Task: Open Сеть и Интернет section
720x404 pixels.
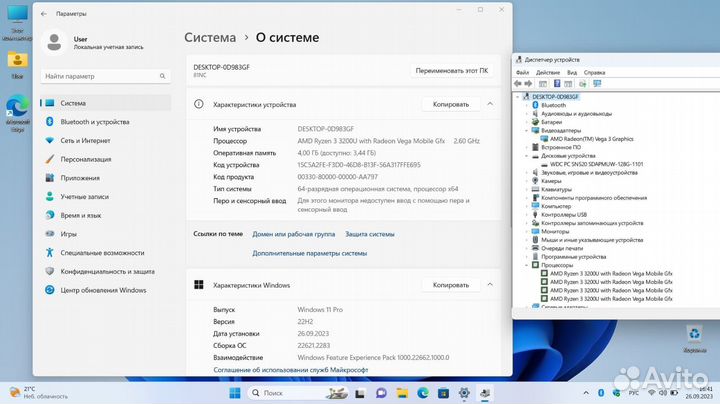Action: [106, 140]
